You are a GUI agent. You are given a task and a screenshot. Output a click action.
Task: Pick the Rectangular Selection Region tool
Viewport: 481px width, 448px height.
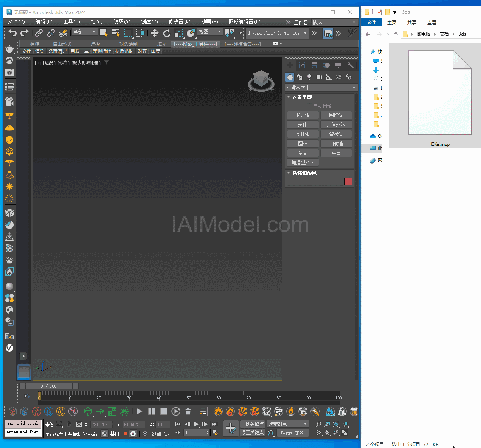129,33
